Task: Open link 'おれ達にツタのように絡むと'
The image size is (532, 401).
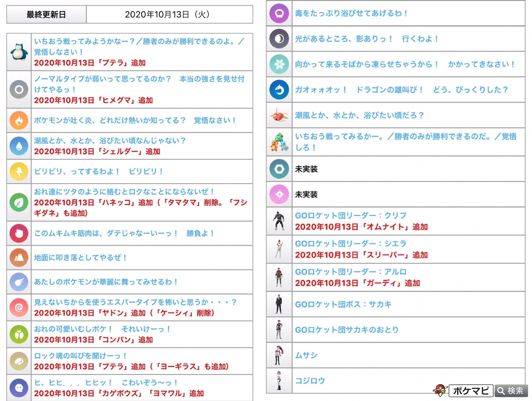Action: 124,192
